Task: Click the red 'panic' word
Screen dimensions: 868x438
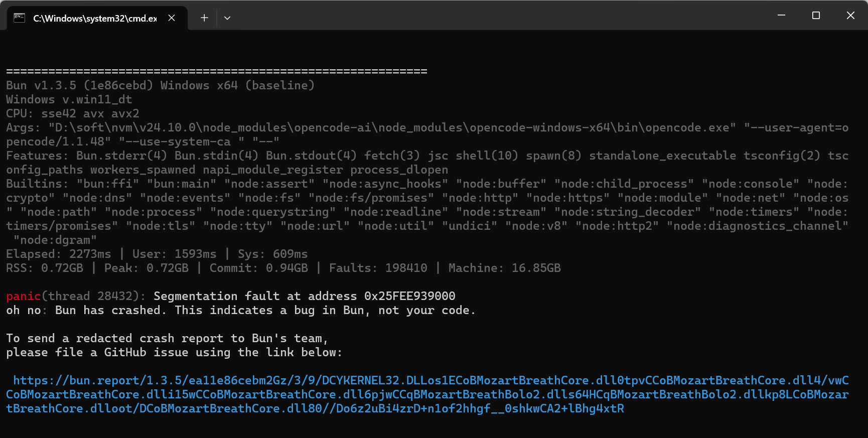Action: [24, 296]
